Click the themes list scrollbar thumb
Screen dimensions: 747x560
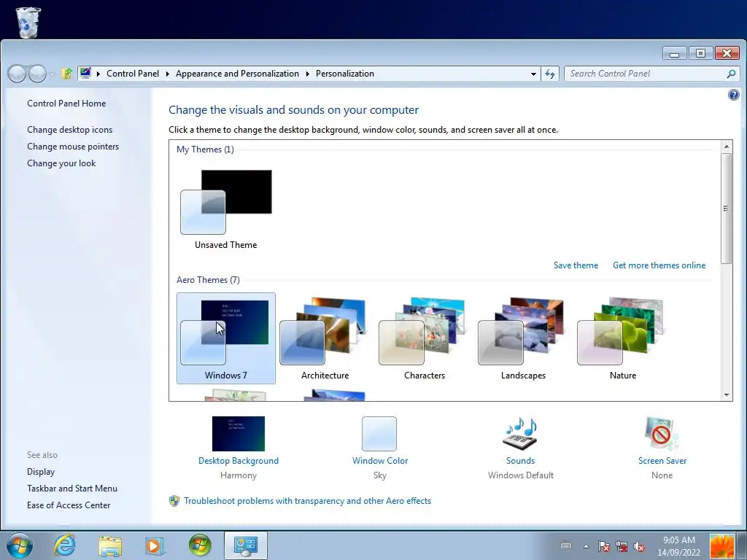coord(727,208)
